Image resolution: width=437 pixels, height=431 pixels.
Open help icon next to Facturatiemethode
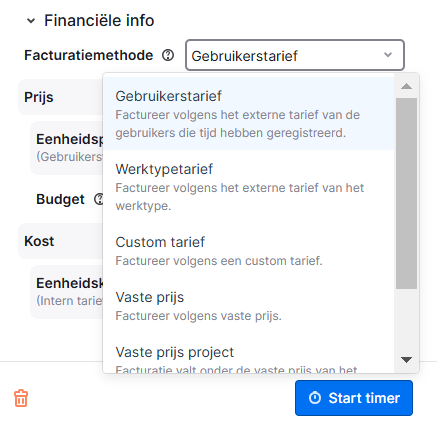click(x=168, y=55)
